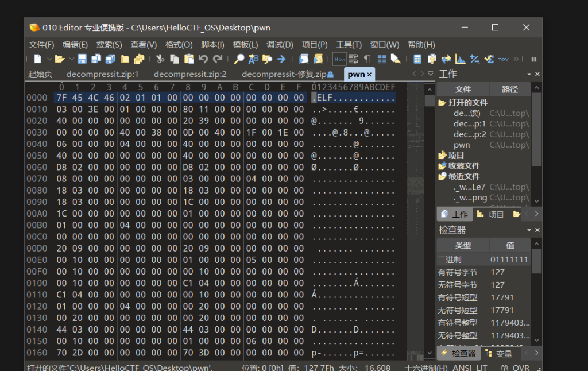Open the checksum checkmark-sigma tool
The image size is (588, 371).
tap(489, 59)
